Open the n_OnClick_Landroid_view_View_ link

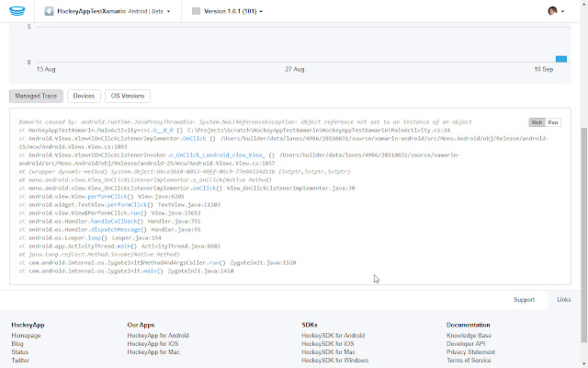tap(217, 155)
